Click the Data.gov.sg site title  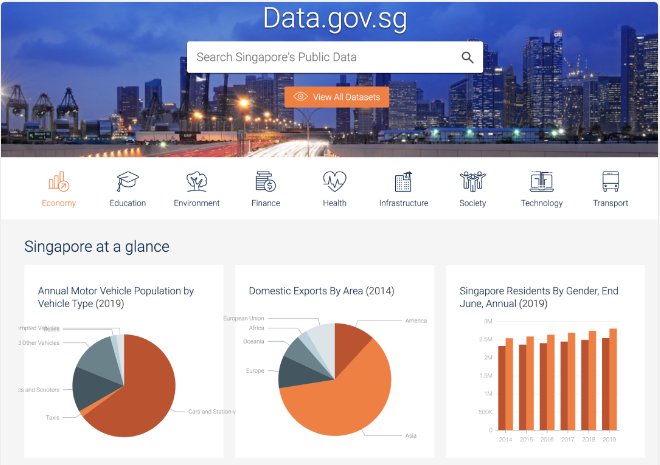click(335, 19)
